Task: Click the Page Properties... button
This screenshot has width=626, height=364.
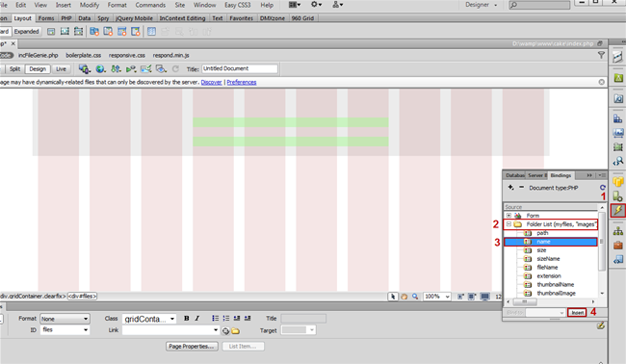Action: 192,347
